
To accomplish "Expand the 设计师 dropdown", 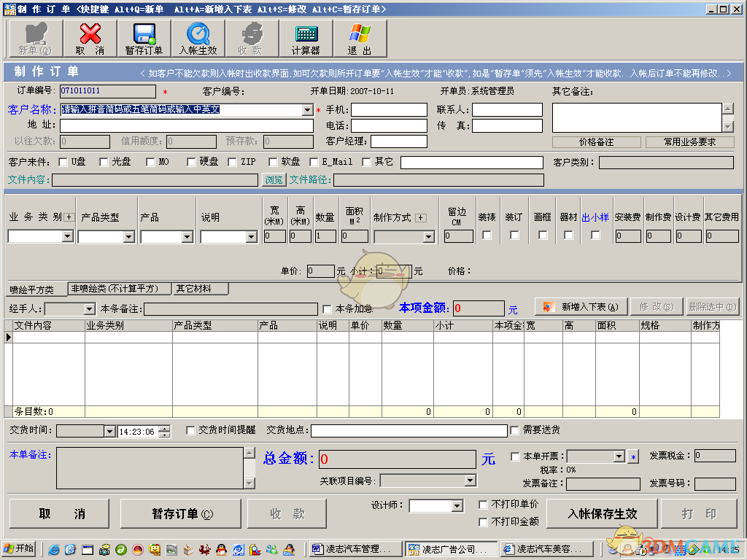I will pos(457,506).
